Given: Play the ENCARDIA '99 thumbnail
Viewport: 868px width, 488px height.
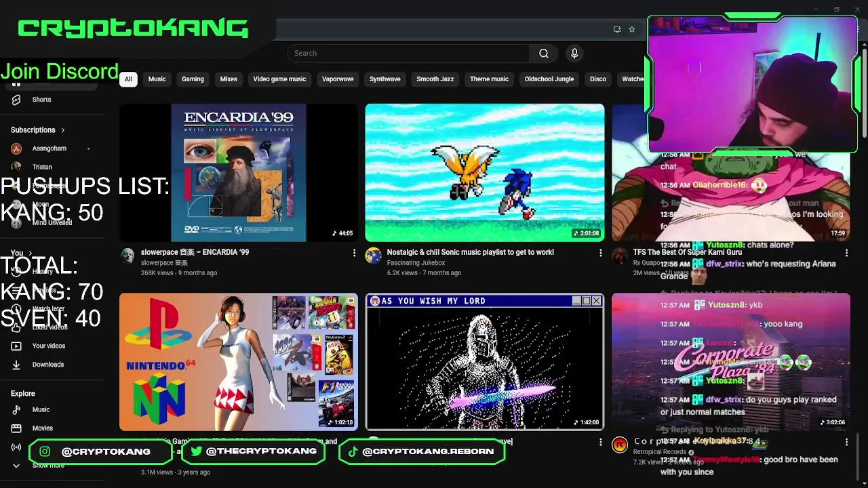Looking at the screenshot, I should click(239, 173).
